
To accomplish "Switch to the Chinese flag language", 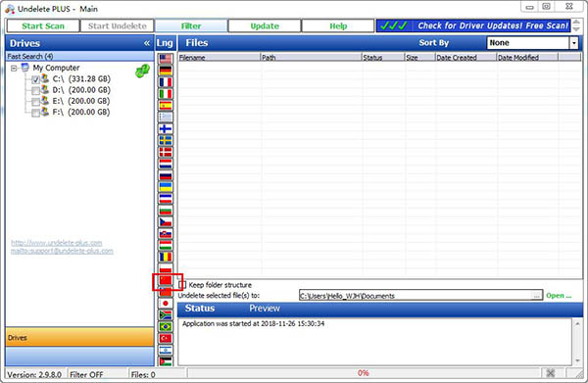I will (x=166, y=279).
